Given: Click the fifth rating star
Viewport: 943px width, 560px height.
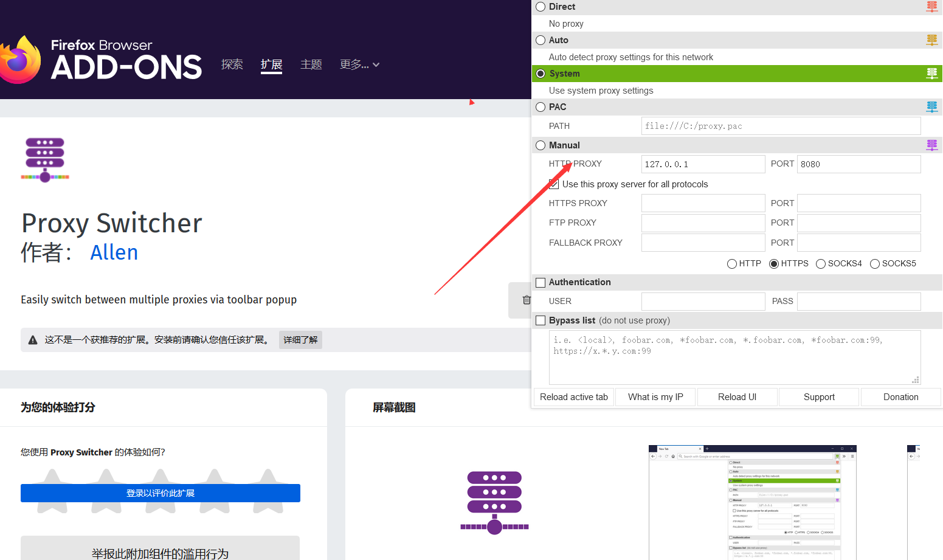Looking at the screenshot, I should click(x=268, y=490).
